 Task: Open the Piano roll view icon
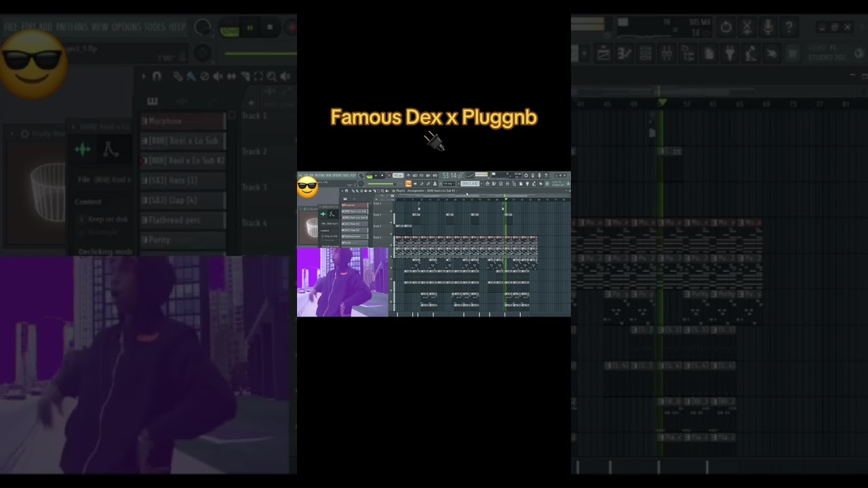tap(494, 184)
